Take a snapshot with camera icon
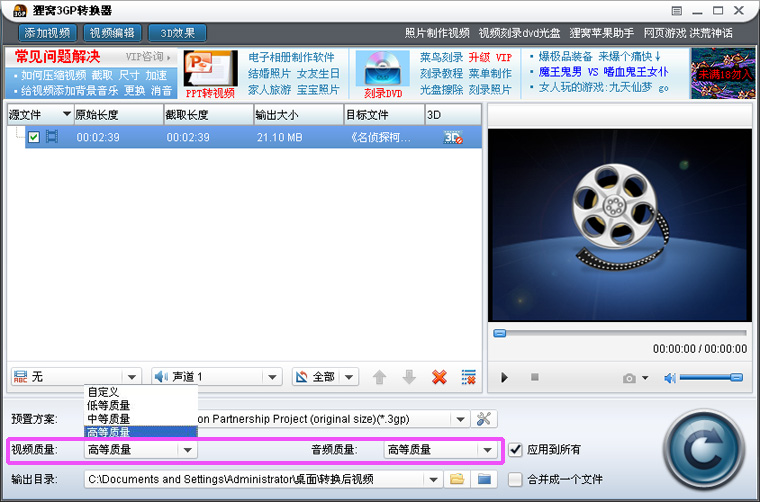This screenshot has height=502, width=760. point(630,378)
